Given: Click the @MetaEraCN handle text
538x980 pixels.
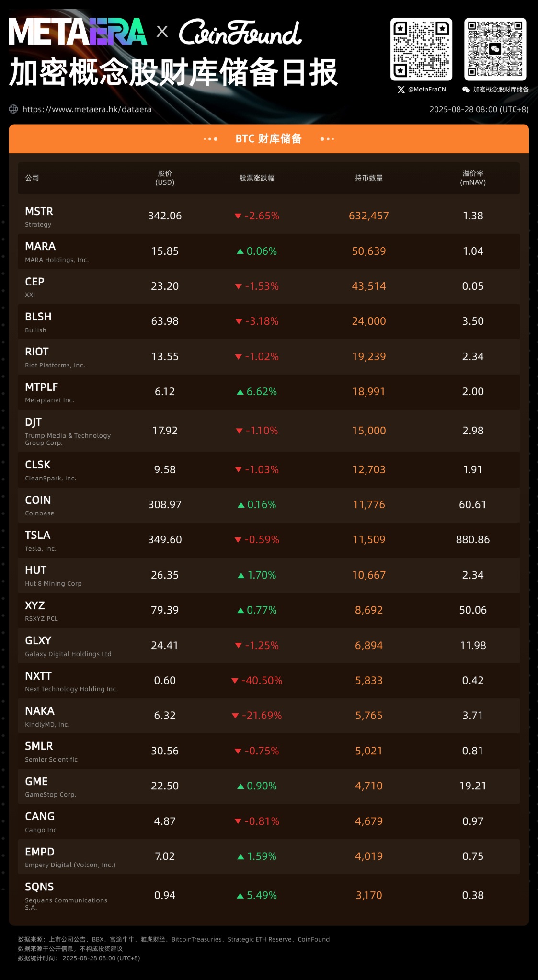Looking at the screenshot, I should click(x=427, y=90).
